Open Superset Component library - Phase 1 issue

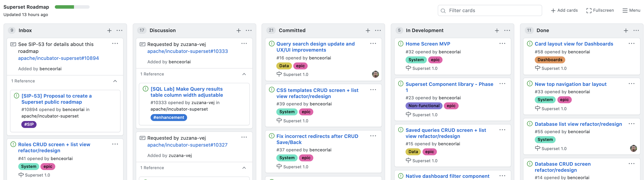449,84
